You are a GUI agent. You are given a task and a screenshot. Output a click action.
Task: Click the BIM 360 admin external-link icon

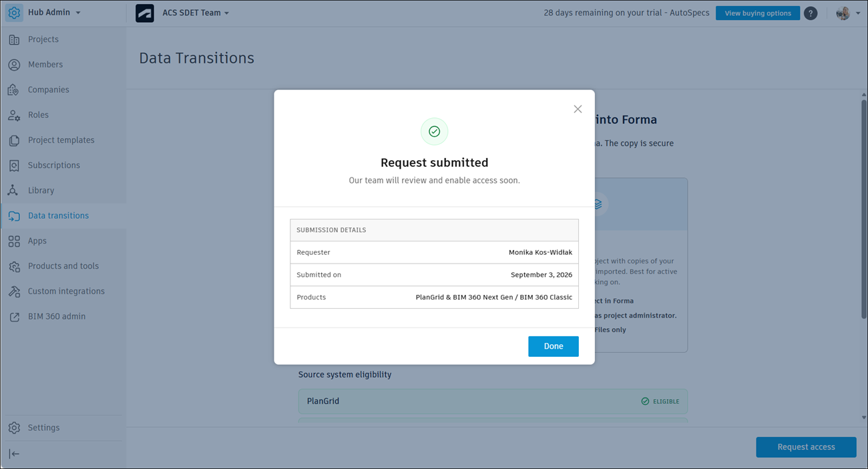click(x=14, y=317)
